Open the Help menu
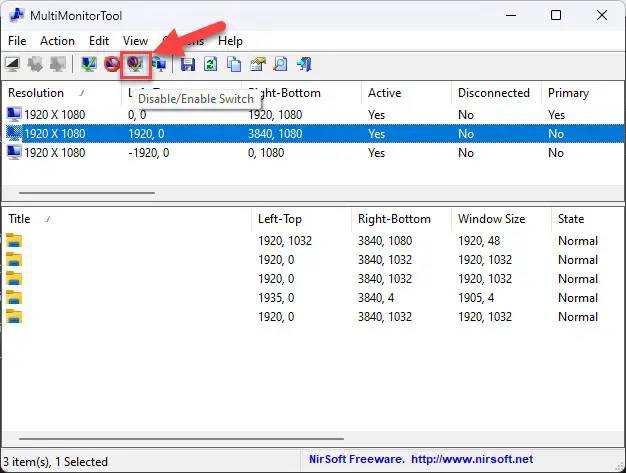Viewport: 626px width, 473px height. pyautogui.click(x=230, y=41)
